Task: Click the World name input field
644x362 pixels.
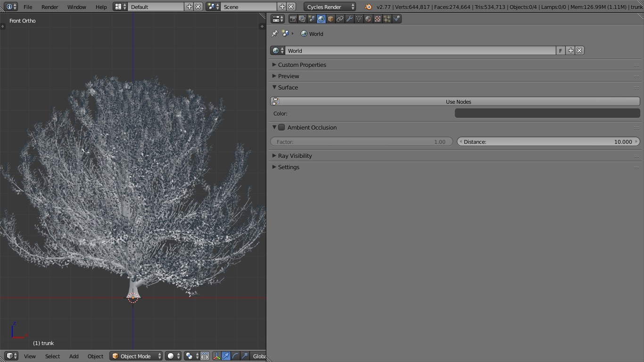Action: pyautogui.click(x=421, y=50)
